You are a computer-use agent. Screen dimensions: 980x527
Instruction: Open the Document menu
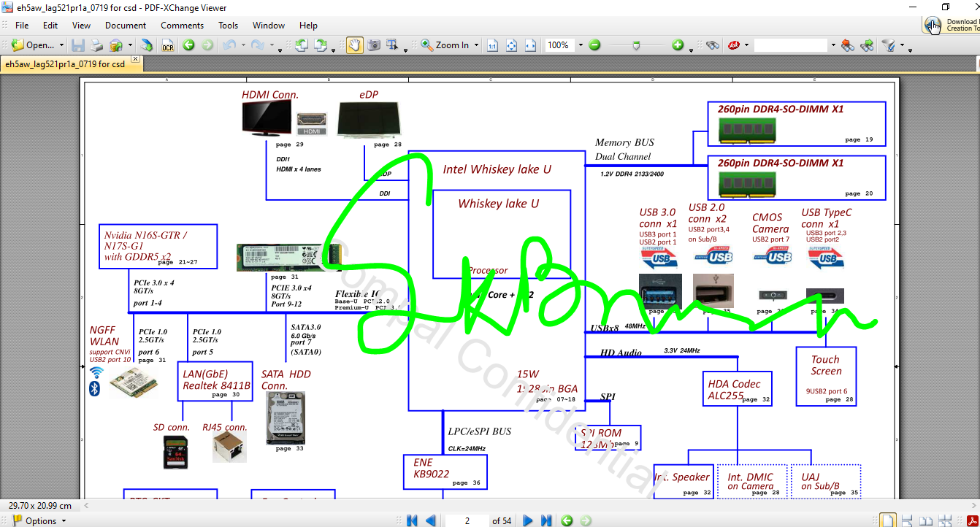[126, 25]
